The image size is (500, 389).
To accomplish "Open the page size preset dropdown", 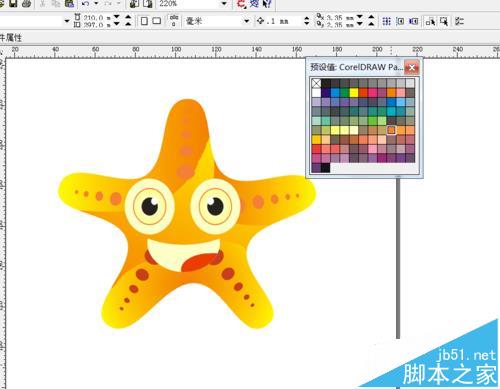I will click(67, 21).
